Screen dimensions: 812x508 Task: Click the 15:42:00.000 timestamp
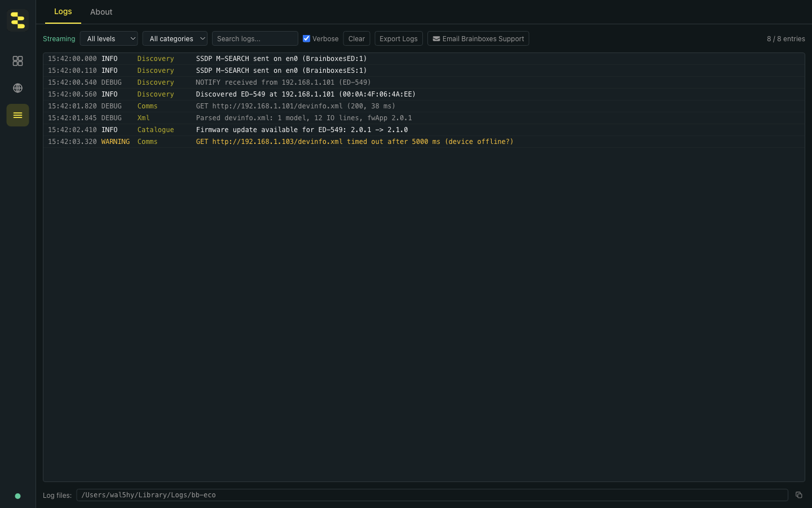72,59
